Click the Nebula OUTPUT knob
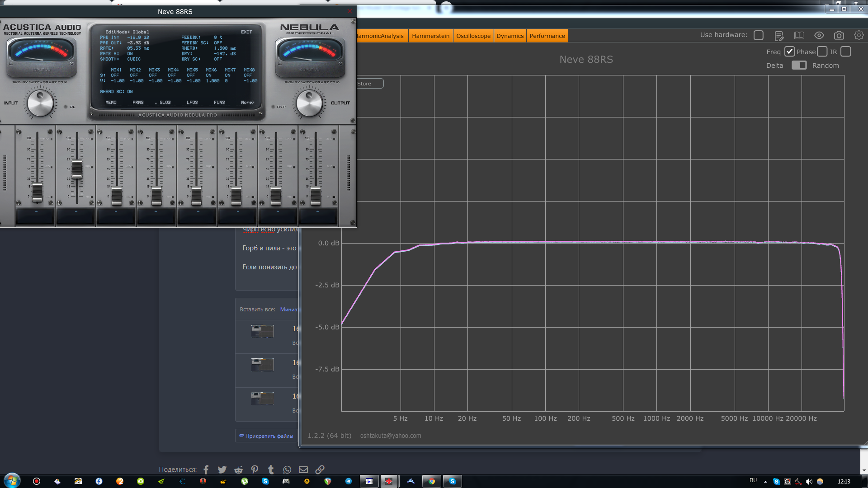The width and height of the screenshot is (868, 488). coord(309,103)
